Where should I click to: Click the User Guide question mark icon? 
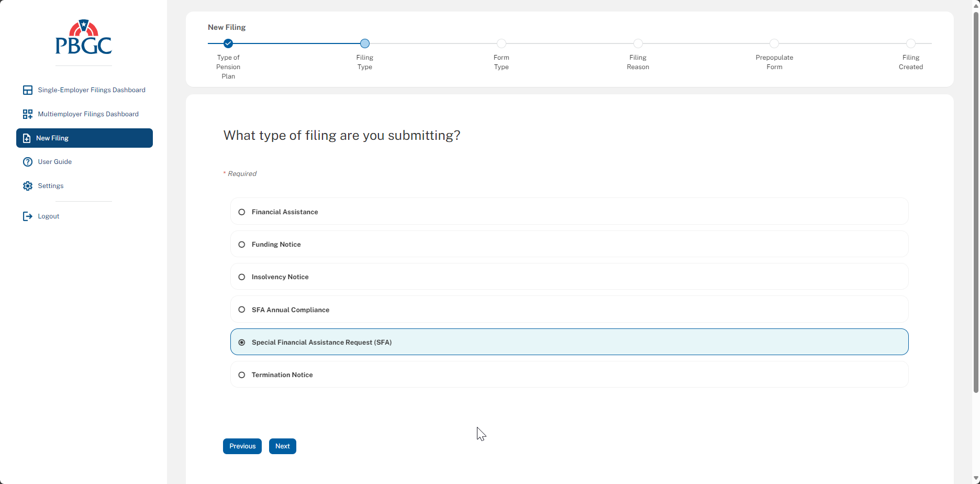coord(28,162)
